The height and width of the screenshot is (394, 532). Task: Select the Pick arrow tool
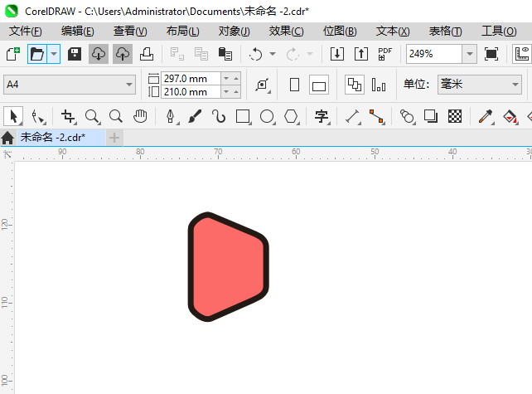(x=13, y=116)
